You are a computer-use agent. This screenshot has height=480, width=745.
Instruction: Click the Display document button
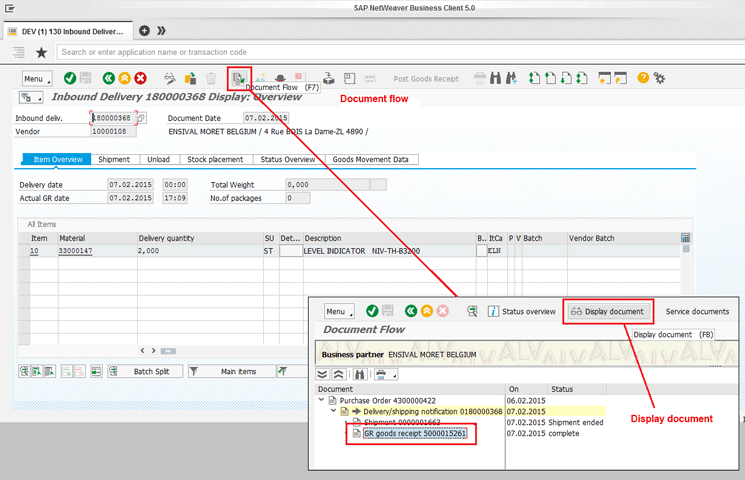[607, 311]
